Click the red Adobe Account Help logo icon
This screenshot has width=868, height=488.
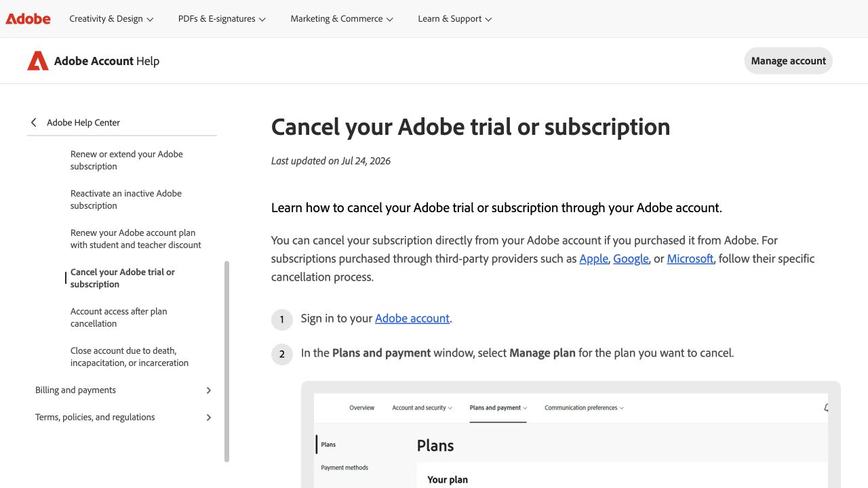pyautogui.click(x=38, y=61)
